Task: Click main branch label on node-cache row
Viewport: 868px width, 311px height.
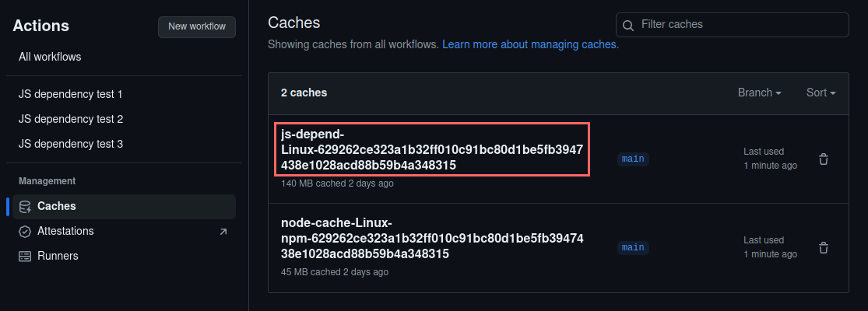Action: click(633, 247)
